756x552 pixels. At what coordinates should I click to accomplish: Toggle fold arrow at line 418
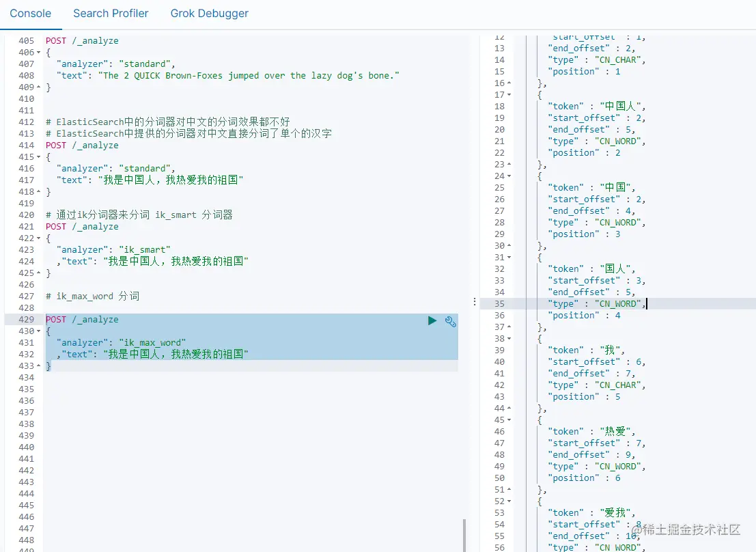pyautogui.click(x=38, y=191)
